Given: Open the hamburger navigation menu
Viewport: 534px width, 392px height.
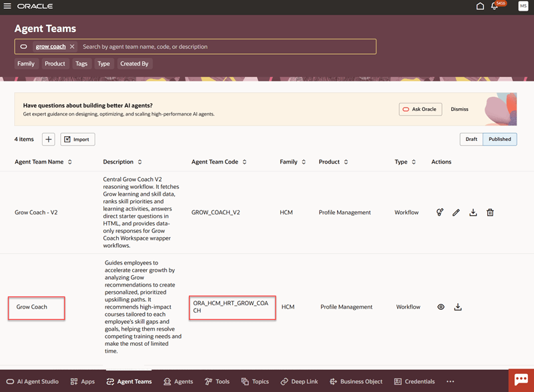Looking at the screenshot, I should 7,6.
